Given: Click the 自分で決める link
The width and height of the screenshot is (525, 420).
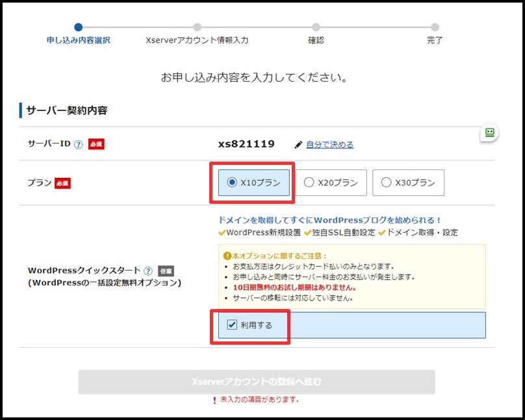Looking at the screenshot, I should [330, 145].
